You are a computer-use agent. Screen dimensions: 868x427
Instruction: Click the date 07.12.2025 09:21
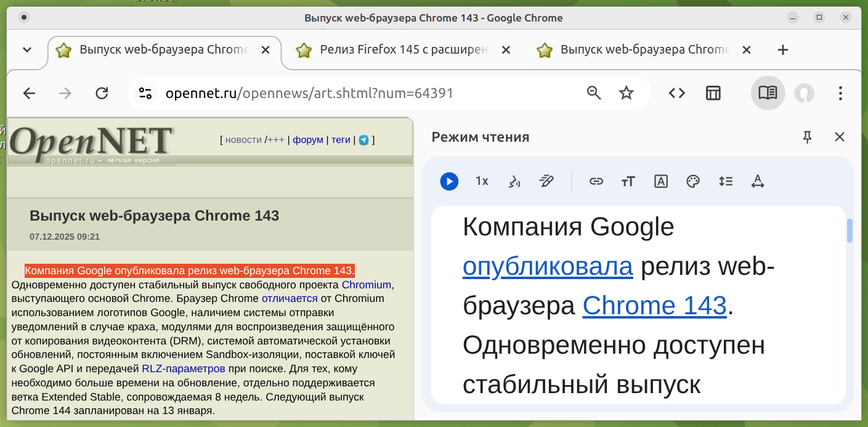[x=65, y=237]
